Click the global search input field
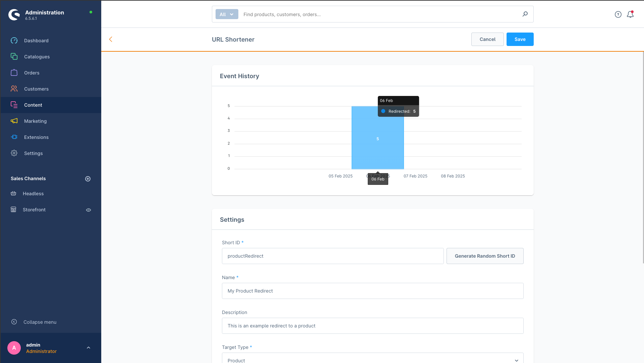Screen dimensions: 644x363 tap(380, 14)
